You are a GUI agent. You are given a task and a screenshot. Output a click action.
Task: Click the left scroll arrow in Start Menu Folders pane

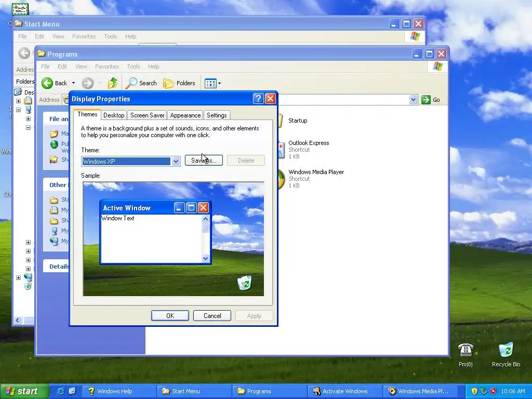pos(18,320)
